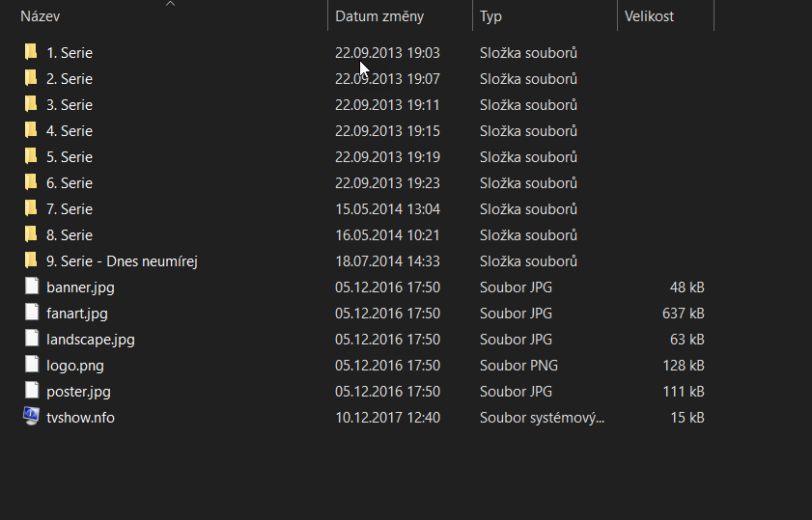Screen dimensions: 812x520
Task: Click the 3. Serie folder label
Action: click(x=70, y=104)
